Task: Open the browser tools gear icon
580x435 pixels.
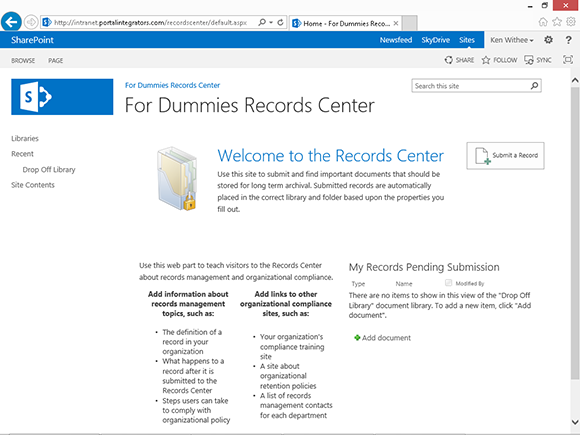Action: (x=571, y=22)
